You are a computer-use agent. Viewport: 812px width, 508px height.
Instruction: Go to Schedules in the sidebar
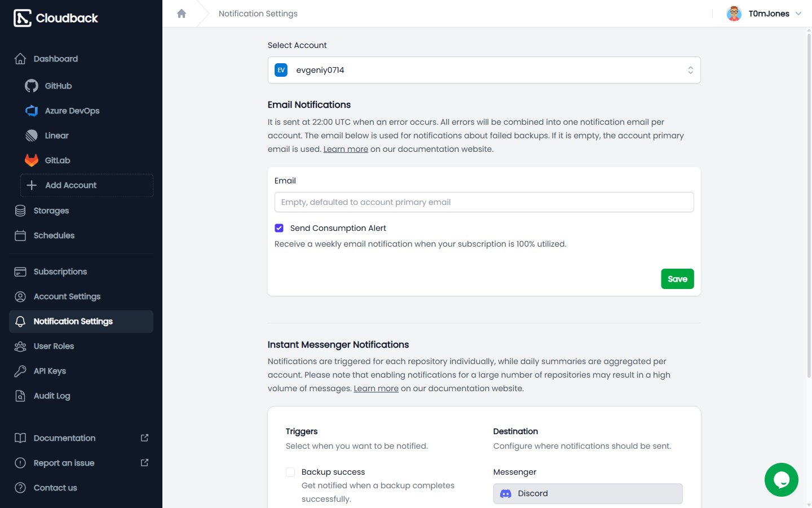(x=81, y=235)
